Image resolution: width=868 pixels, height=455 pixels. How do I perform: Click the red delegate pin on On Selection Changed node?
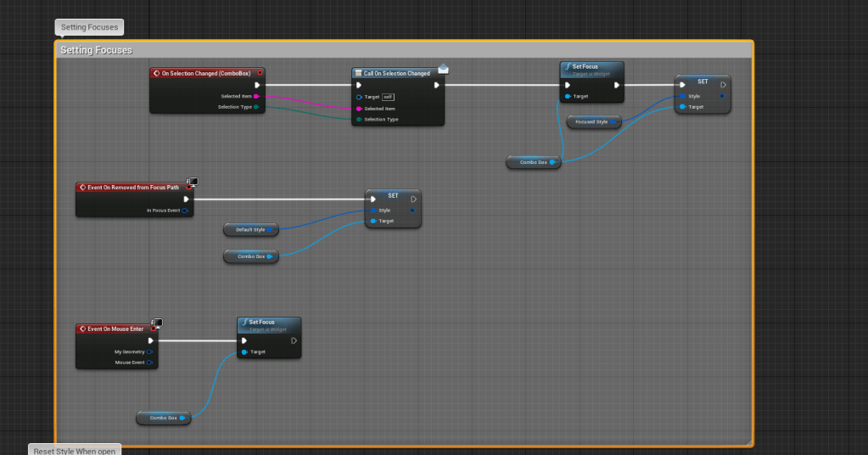point(260,73)
